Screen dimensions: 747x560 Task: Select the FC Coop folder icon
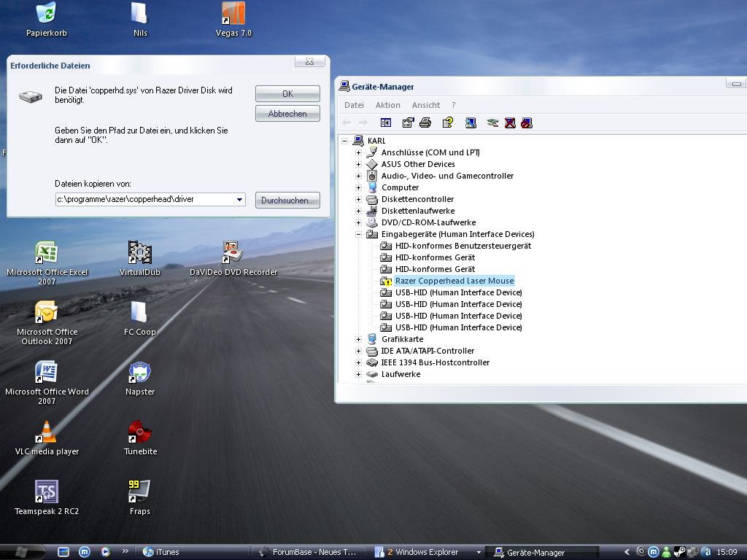(139, 319)
